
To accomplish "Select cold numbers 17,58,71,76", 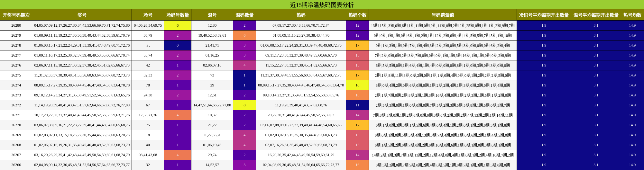I will pyautogui.click(x=148, y=115).
